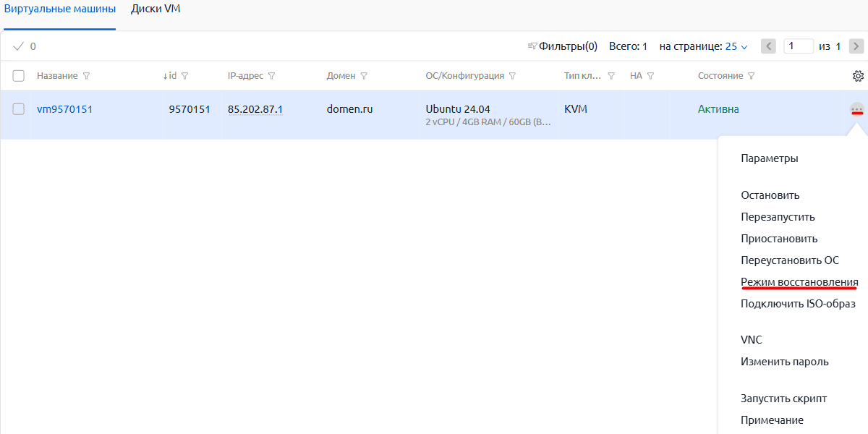Open the Фильтры(0) filter panel

click(x=563, y=46)
